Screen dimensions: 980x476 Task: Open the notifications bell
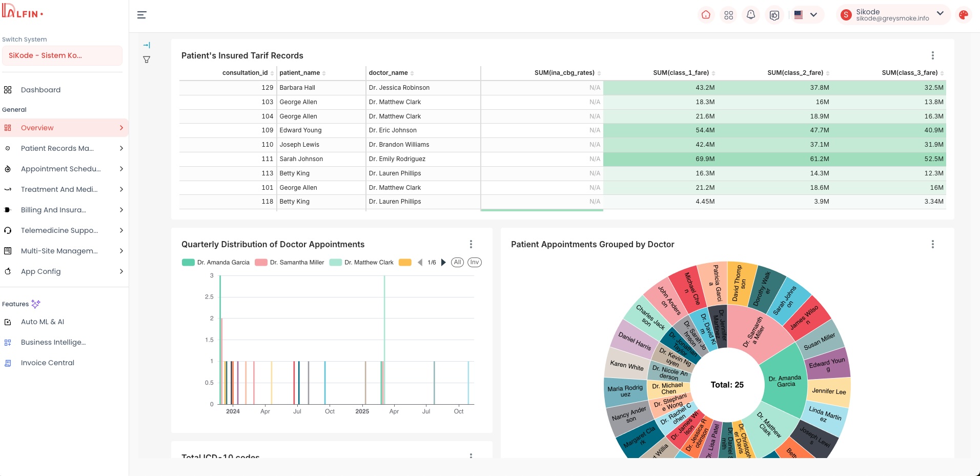751,15
